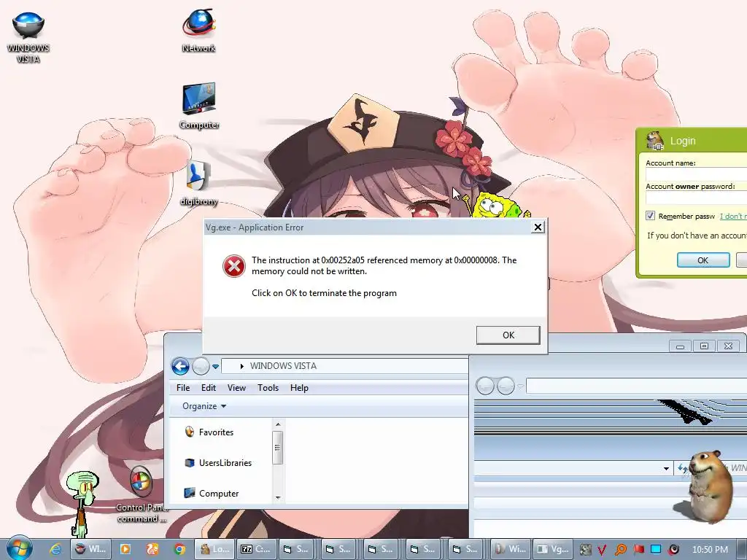This screenshot has width=747, height=560.
Task: Launch Google Chrome from the taskbar
Action: pyautogui.click(x=179, y=549)
